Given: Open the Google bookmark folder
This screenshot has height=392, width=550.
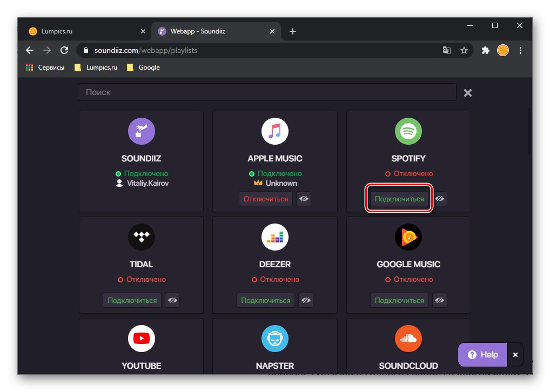Looking at the screenshot, I should 143,67.
